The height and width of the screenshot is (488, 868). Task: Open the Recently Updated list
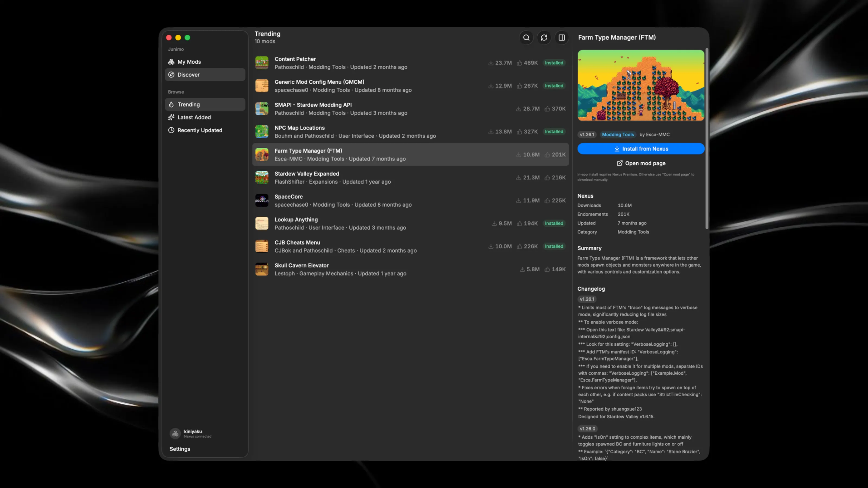tap(205, 130)
